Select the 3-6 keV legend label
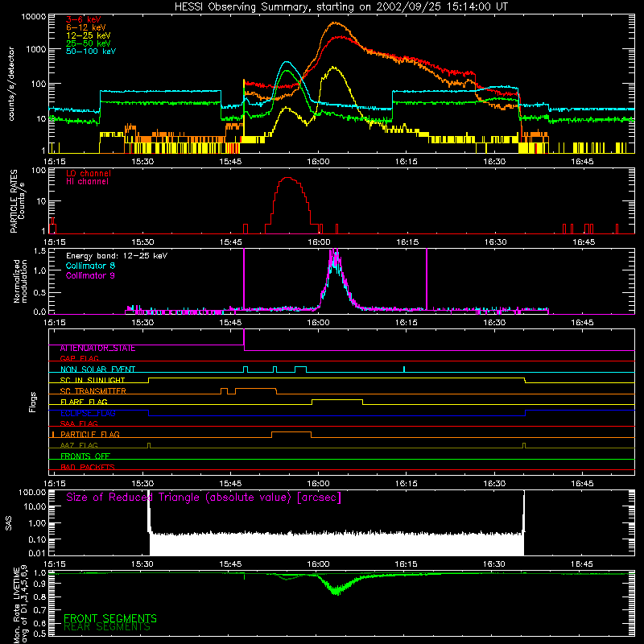Image resolution: width=644 pixels, height=644 pixels. [84, 19]
